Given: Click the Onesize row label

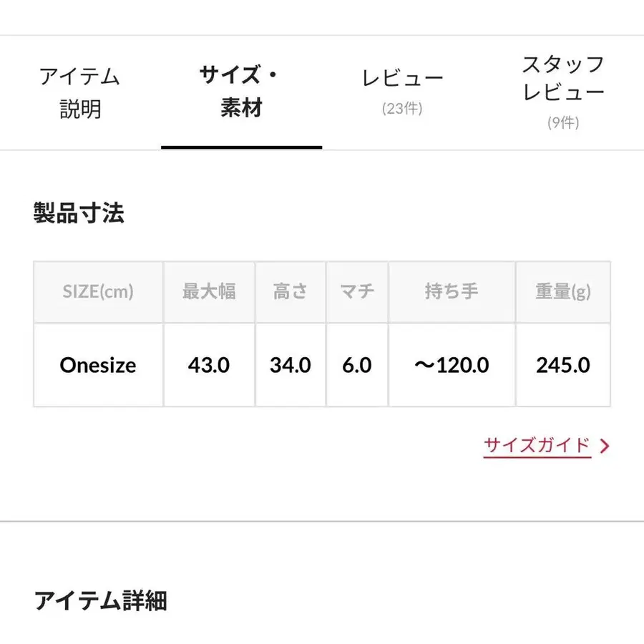Looking at the screenshot, I should pyautogui.click(x=98, y=365).
